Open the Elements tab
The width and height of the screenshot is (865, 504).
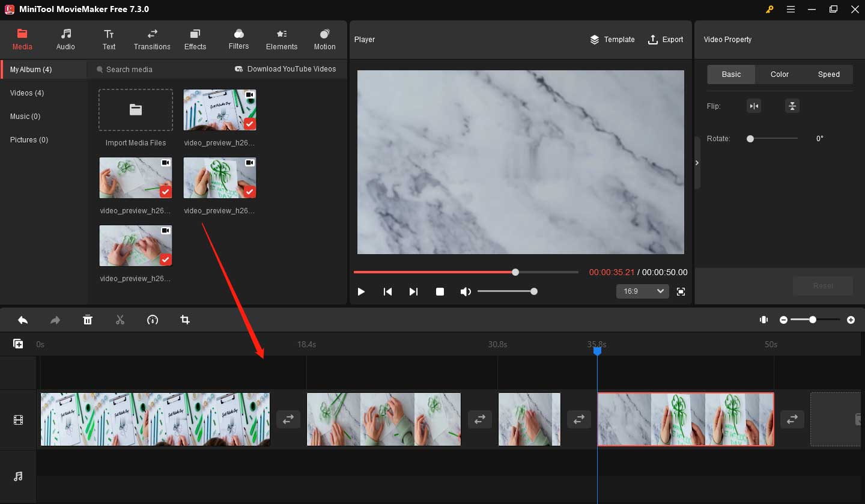(x=282, y=39)
